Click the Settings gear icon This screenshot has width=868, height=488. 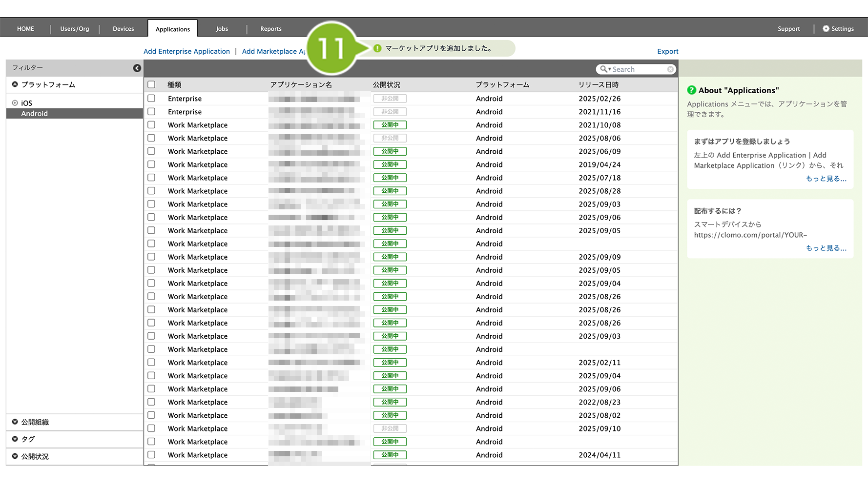[826, 29]
